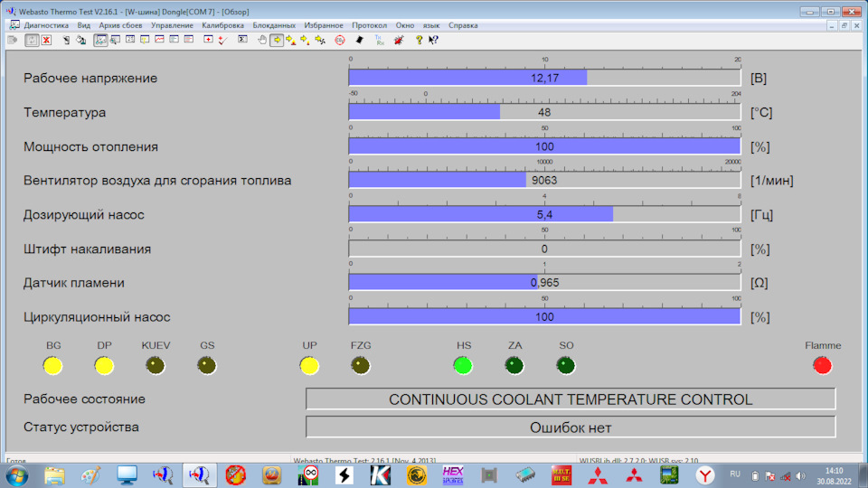Click the RU language indicator in the tray

click(x=735, y=474)
